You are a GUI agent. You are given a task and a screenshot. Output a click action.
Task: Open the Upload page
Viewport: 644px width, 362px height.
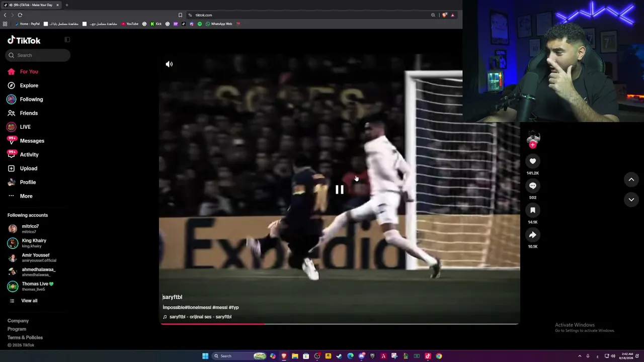(x=23, y=168)
